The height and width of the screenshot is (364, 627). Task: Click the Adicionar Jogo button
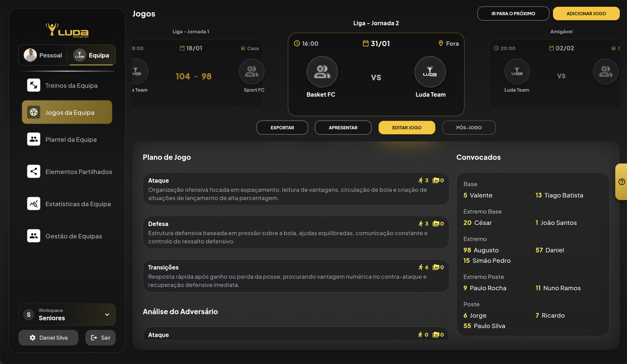(586, 14)
